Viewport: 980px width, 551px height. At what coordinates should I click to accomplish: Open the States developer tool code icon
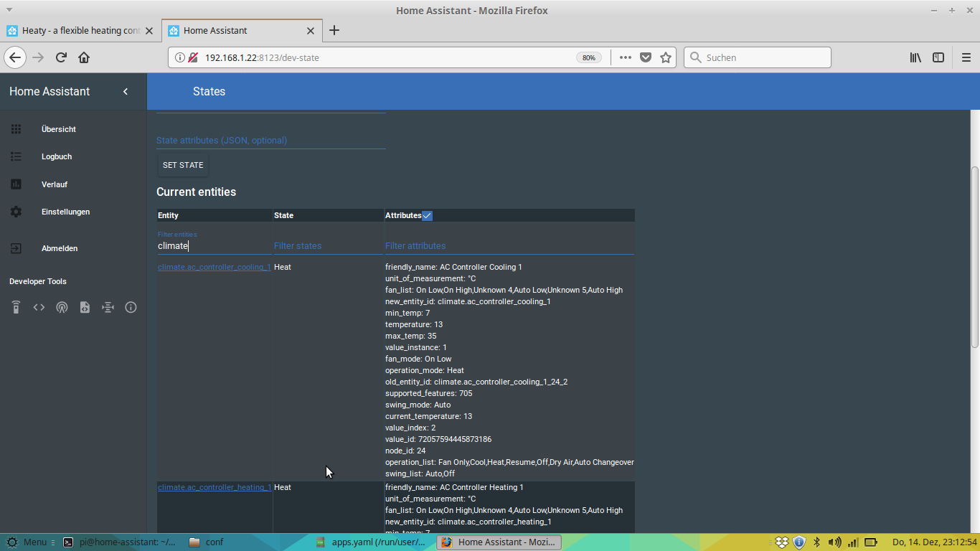pos(39,308)
